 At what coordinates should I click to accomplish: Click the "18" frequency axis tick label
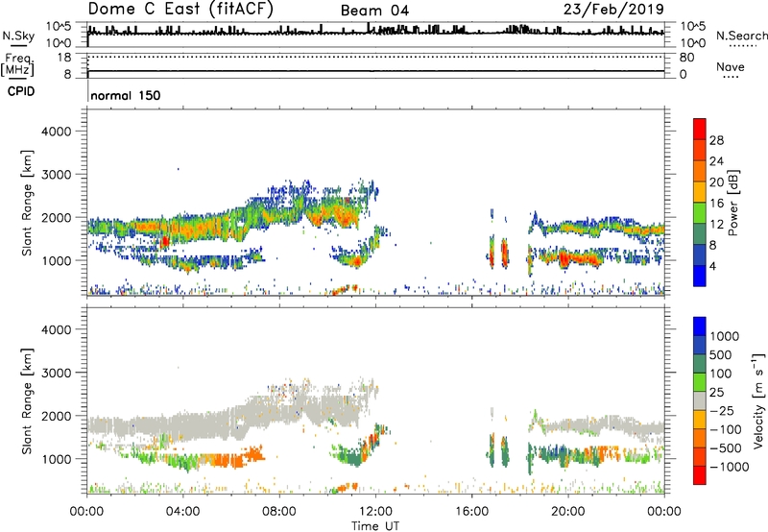(x=63, y=58)
